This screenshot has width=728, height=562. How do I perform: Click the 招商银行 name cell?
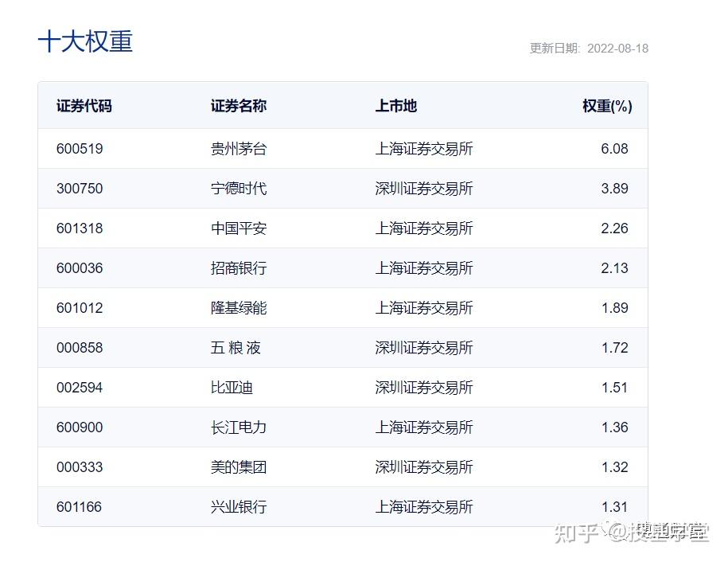pos(238,268)
